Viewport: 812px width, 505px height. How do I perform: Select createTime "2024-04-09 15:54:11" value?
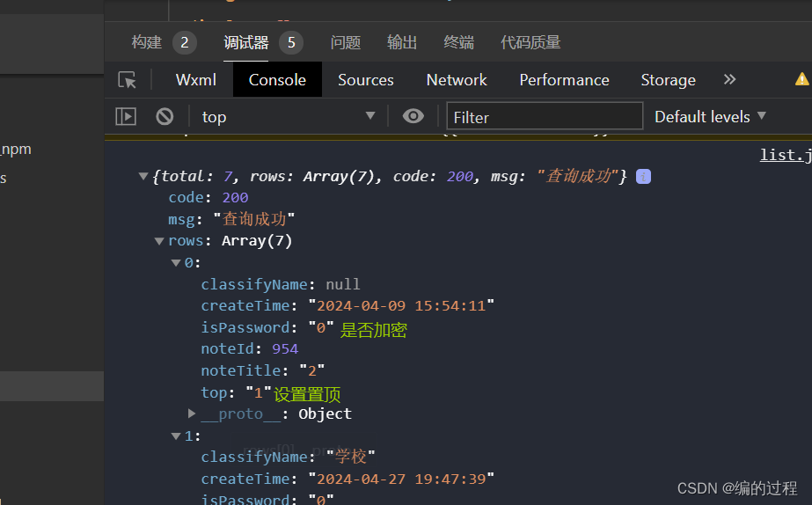[x=401, y=305]
